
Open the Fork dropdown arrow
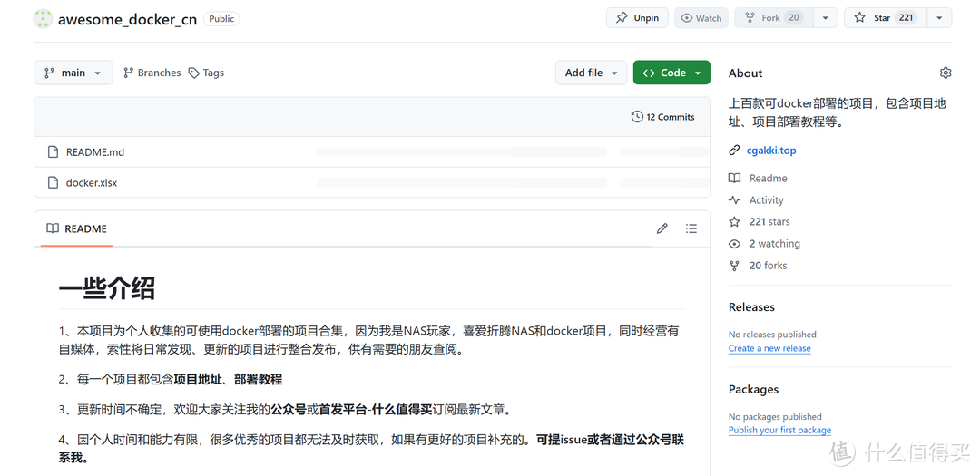pos(826,18)
